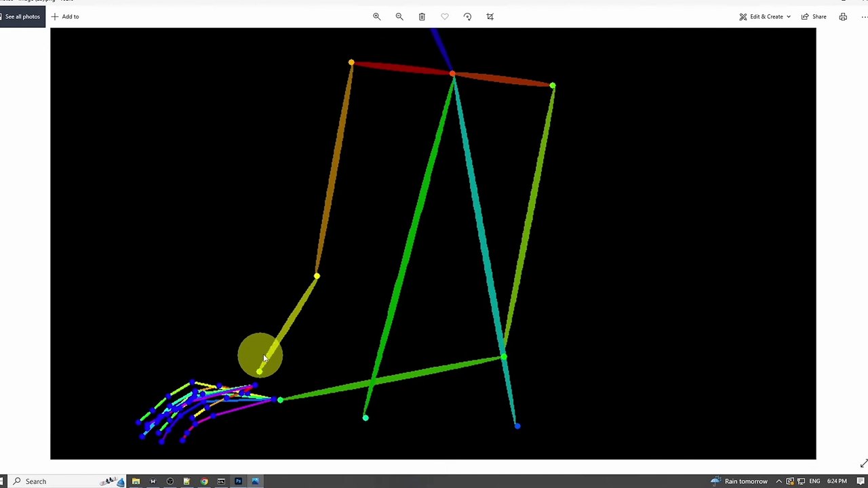Open the crop tool icon

[490, 16]
